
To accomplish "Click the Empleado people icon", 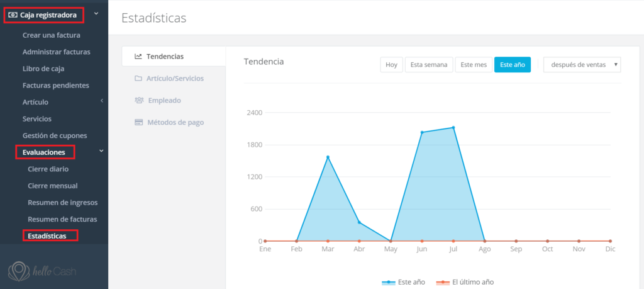I will 139,100.
